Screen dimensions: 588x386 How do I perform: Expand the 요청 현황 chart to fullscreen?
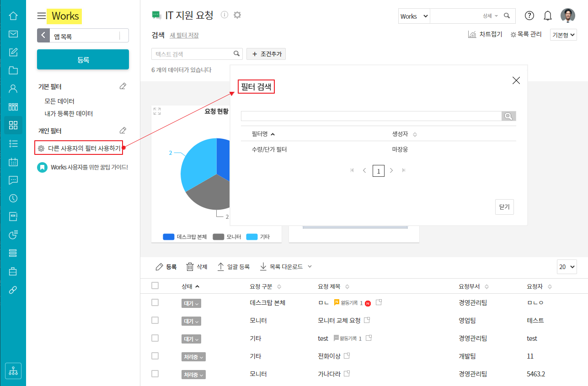click(x=157, y=111)
